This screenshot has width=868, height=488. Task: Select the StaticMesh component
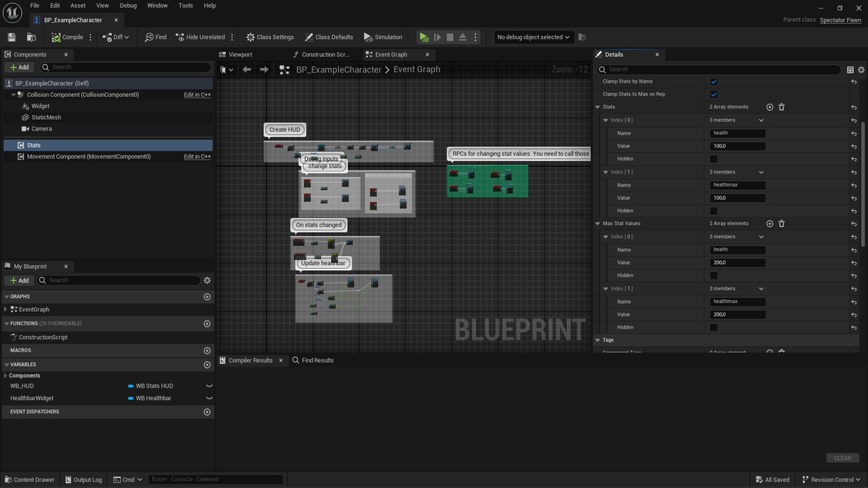(46, 117)
